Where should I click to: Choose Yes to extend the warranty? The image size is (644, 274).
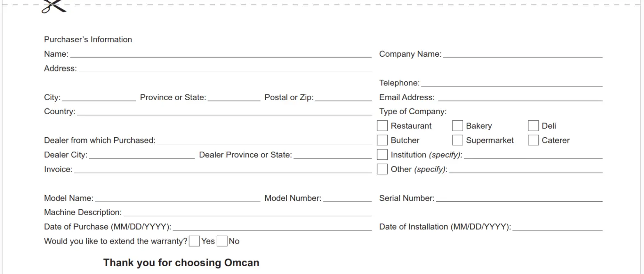point(194,241)
